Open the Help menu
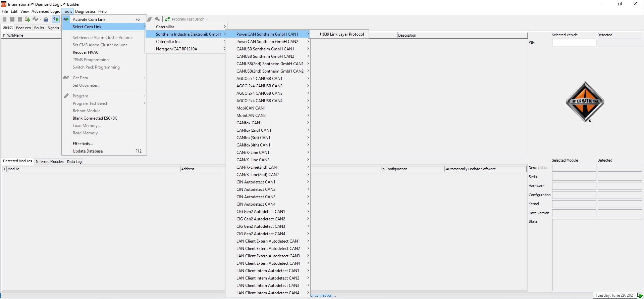 [x=102, y=11]
